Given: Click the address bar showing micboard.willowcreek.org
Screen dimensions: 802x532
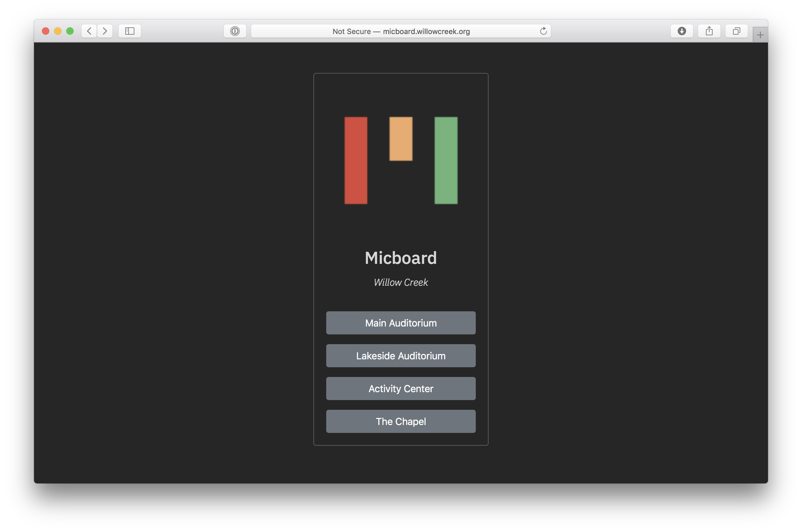Looking at the screenshot, I should [401, 31].
